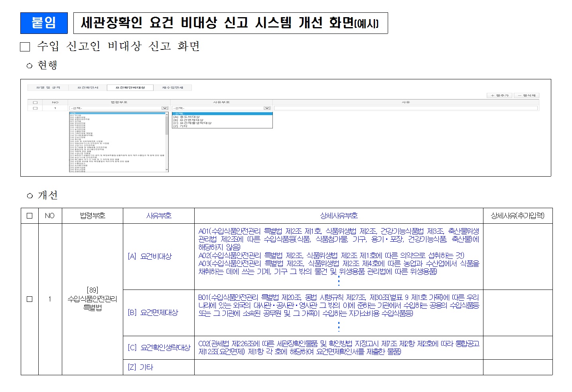The height and width of the screenshot is (392, 572).
Task: Click the 상세사유(추가입력) column header
Action: tap(518, 216)
